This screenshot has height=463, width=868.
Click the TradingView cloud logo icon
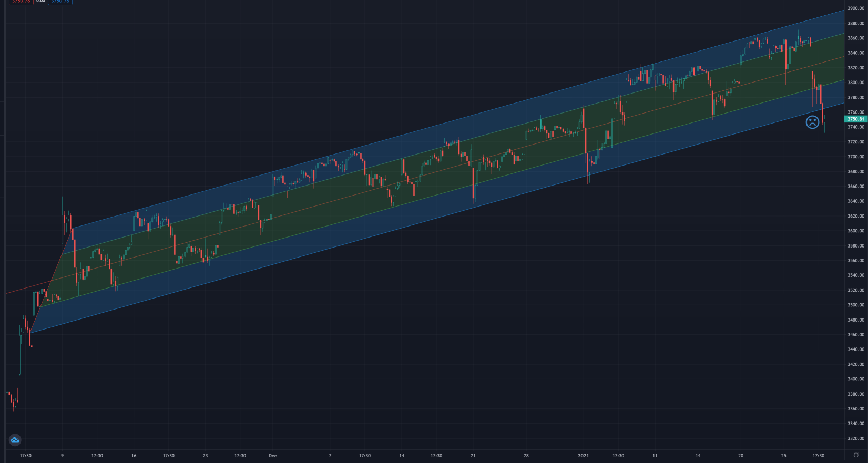coord(15,440)
